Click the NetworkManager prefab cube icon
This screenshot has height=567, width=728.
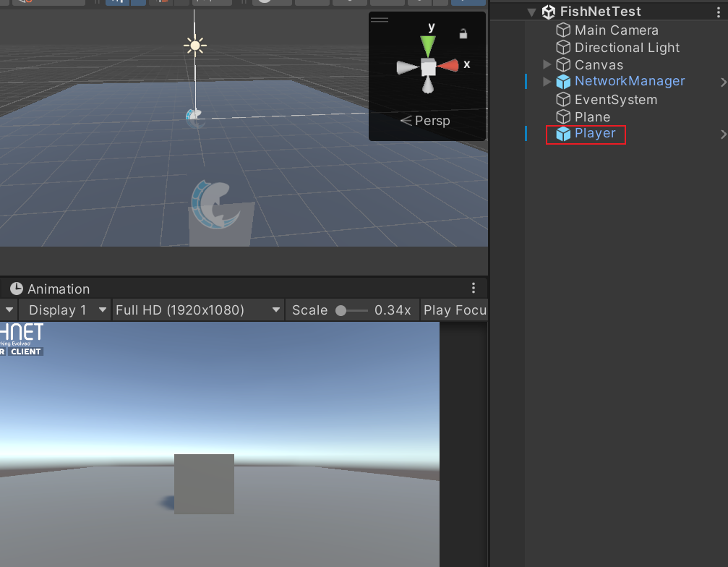click(563, 82)
